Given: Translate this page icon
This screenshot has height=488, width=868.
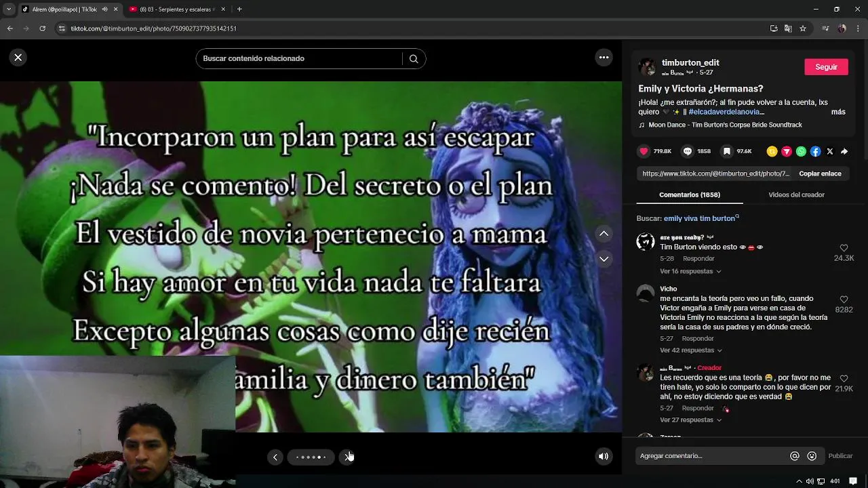Looking at the screenshot, I should [788, 28].
